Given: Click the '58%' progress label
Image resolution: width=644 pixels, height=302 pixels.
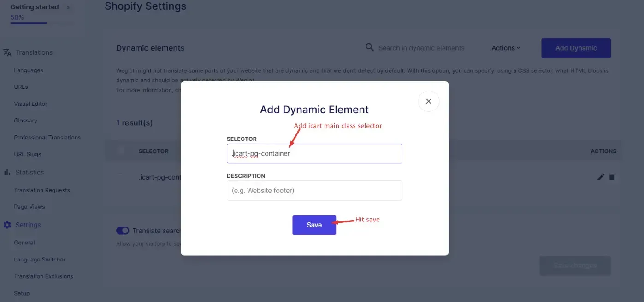Looking at the screenshot, I should 17,17.
